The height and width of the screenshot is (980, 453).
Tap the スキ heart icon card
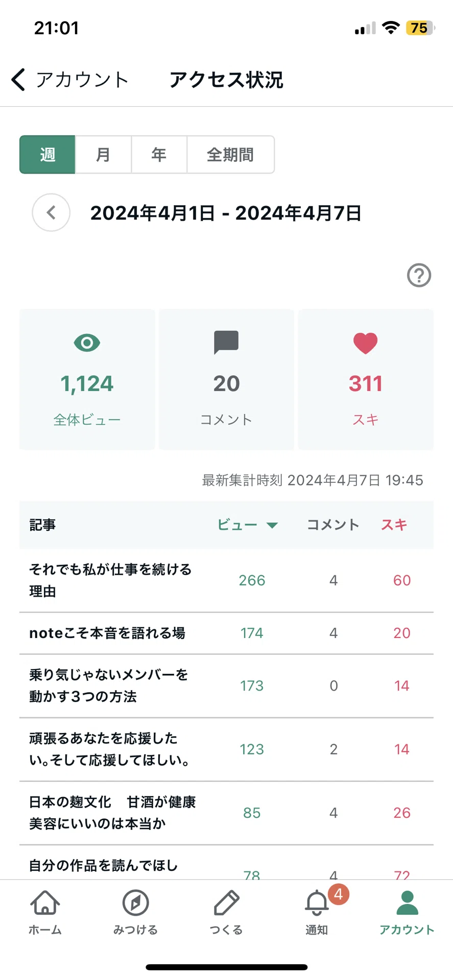366,379
